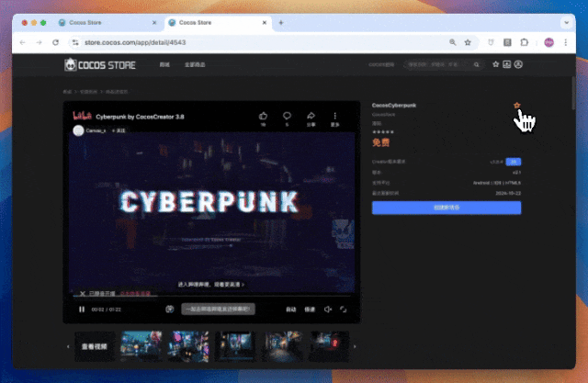Click the author name under CocosCyberpunk title

click(x=383, y=114)
